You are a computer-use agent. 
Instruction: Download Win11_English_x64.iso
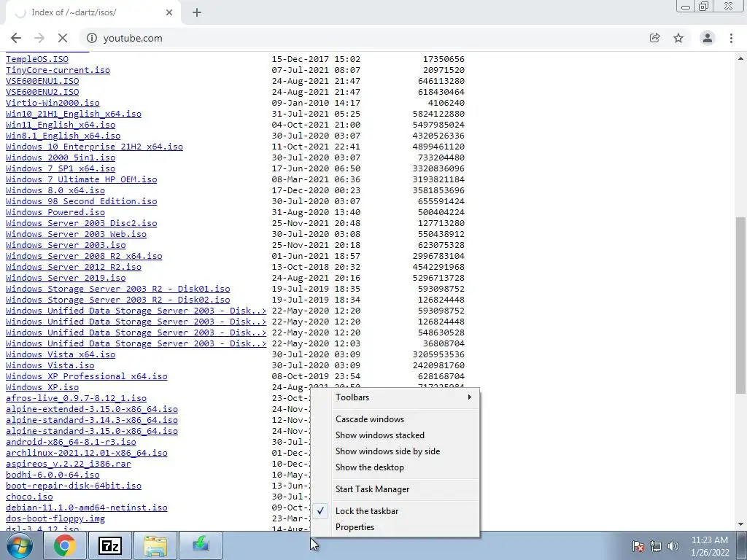coord(61,125)
